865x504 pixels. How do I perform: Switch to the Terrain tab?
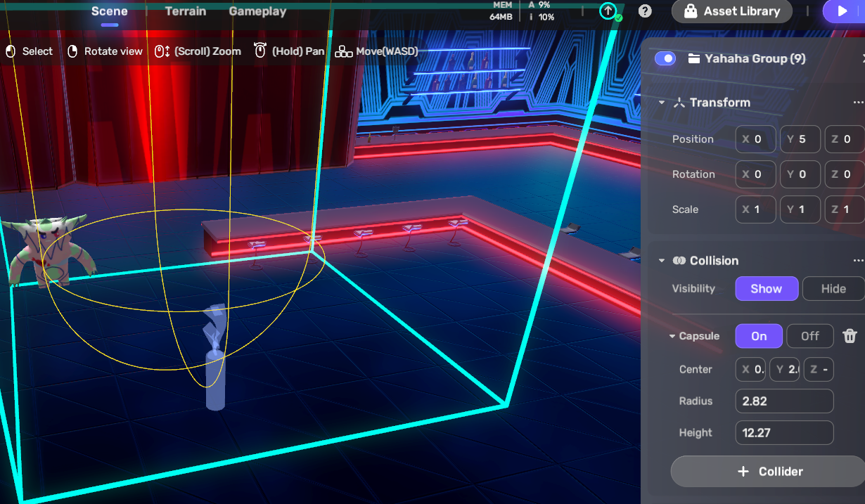186,11
